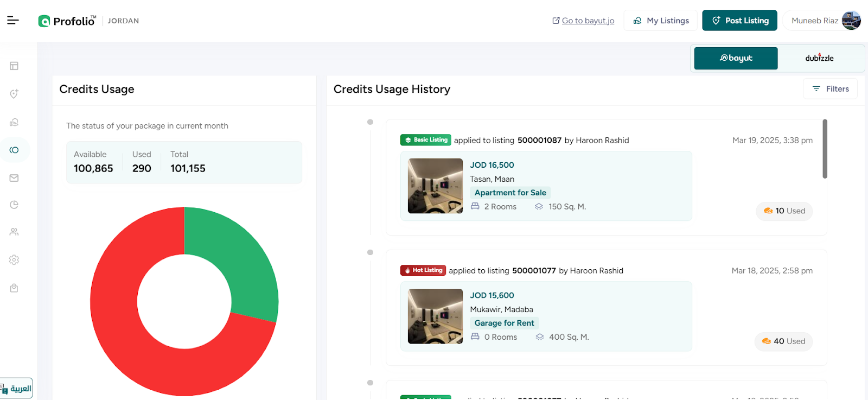Click the credits history scrollbar
Viewport: 868px width, 400px height.
(825, 149)
